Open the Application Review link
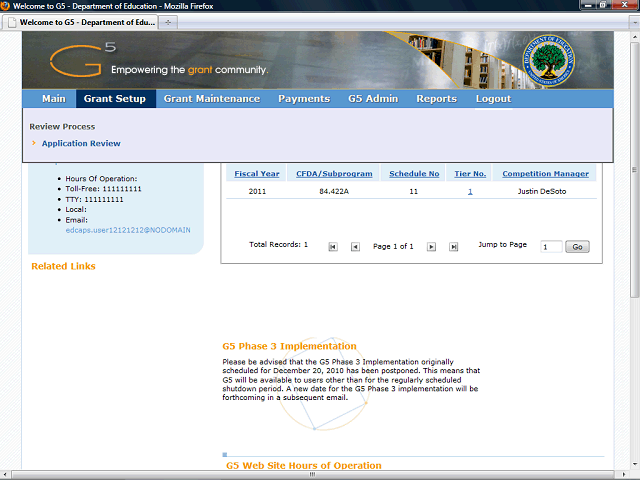Viewport: 640px width, 480px height. (81, 143)
